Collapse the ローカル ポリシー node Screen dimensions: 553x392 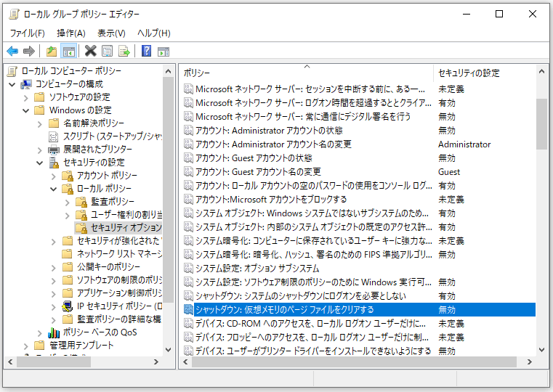[x=53, y=189]
